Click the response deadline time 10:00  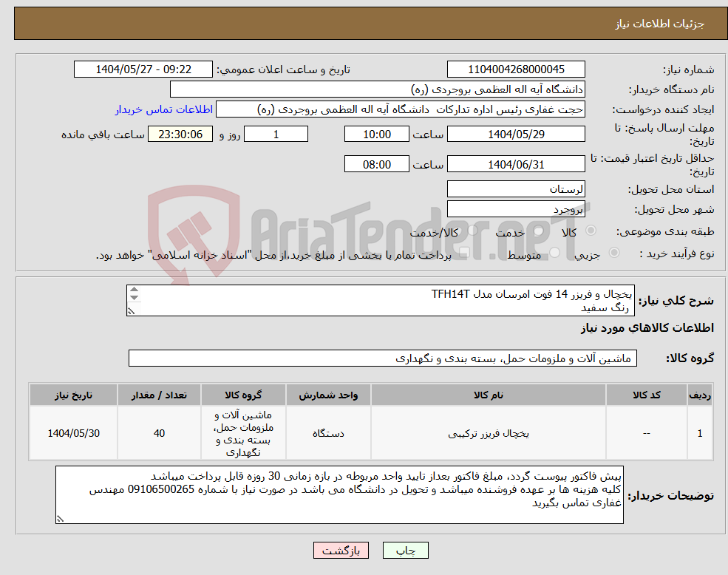376,135
